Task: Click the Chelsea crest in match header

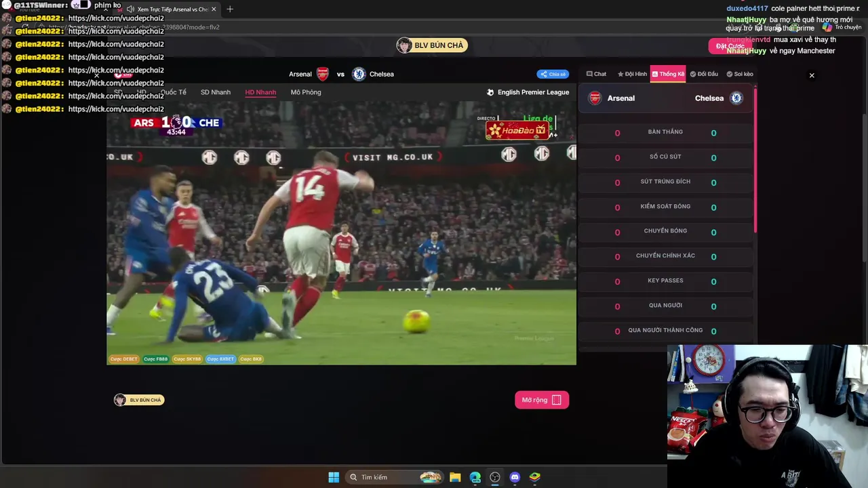Action: (359, 74)
